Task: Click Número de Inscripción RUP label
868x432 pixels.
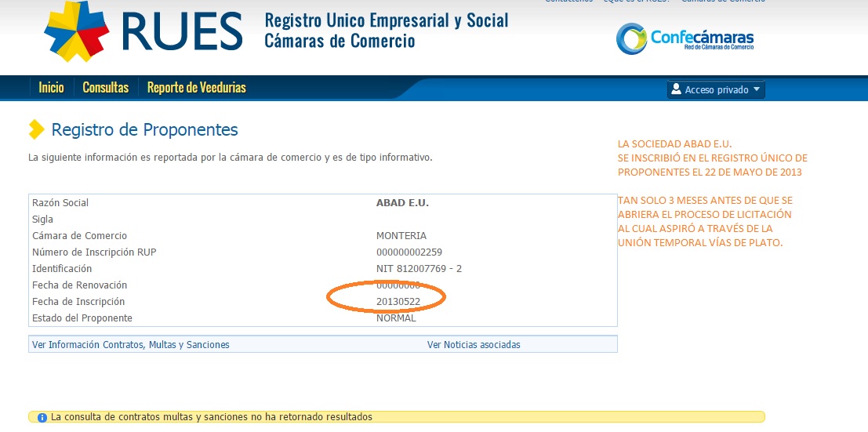Action: click(x=94, y=252)
